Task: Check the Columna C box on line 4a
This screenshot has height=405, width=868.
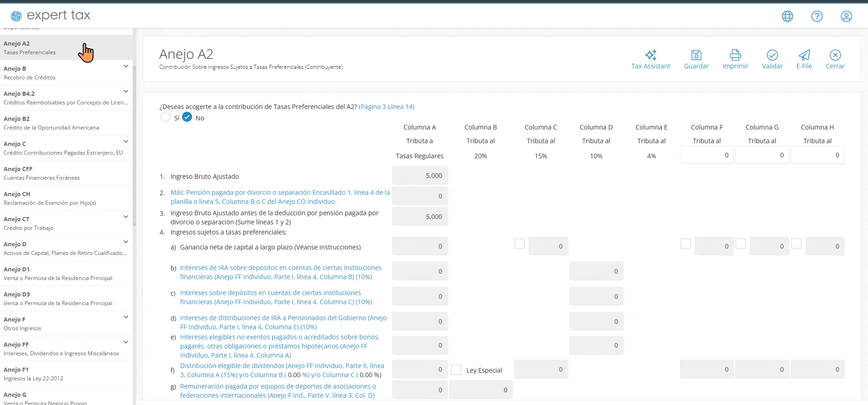Action: pos(520,244)
